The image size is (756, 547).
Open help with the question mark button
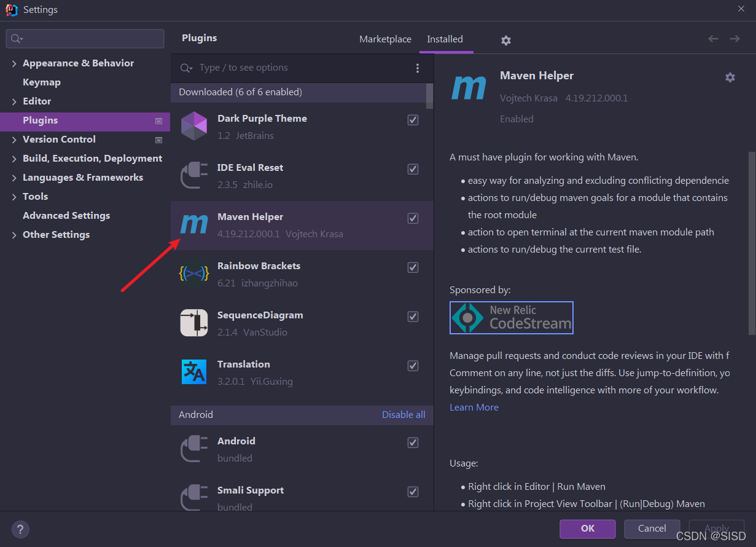pyautogui.click(x=20, y=529)
